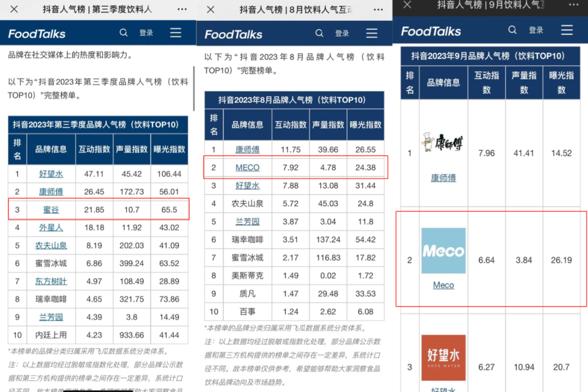The image size is (588, 392).
Task: Open the more options dots in middle panel
Action: point(378,9)
